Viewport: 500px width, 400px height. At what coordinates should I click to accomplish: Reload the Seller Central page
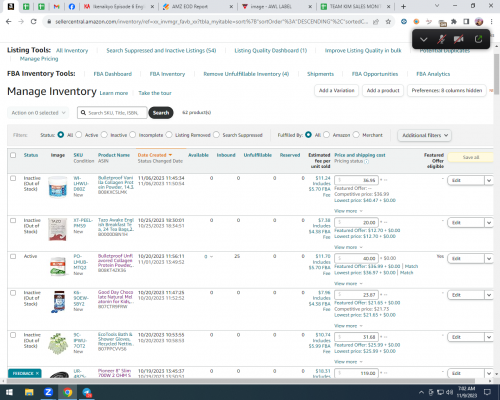pyautogui.click(x=33, y=22)
